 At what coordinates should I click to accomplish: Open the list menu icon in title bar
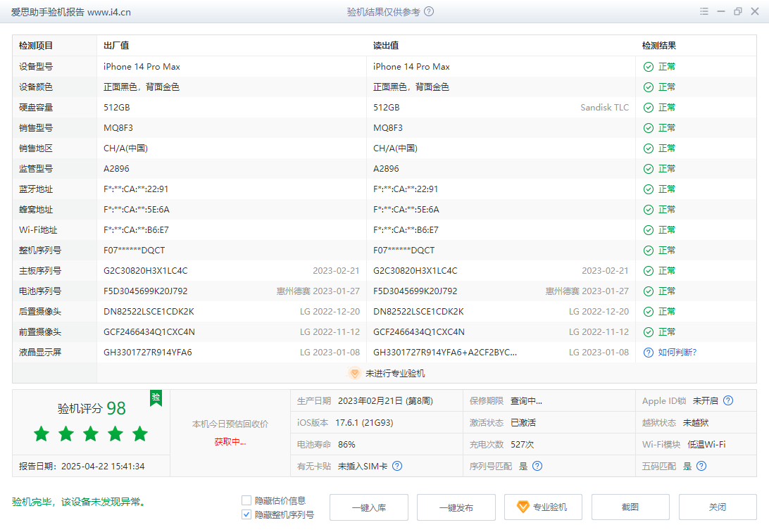[704, 11]
